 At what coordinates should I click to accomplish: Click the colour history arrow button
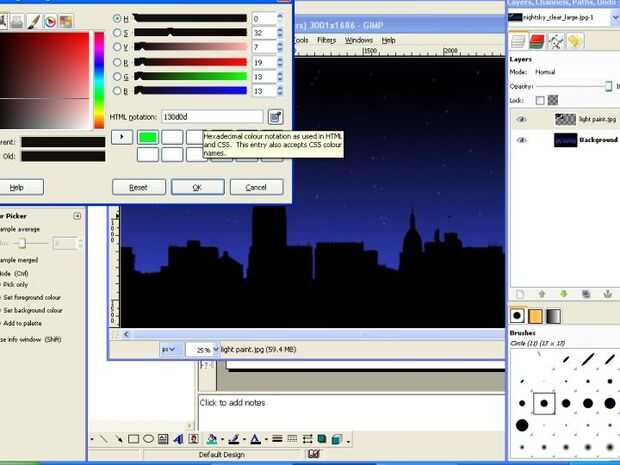pos(122,137)
